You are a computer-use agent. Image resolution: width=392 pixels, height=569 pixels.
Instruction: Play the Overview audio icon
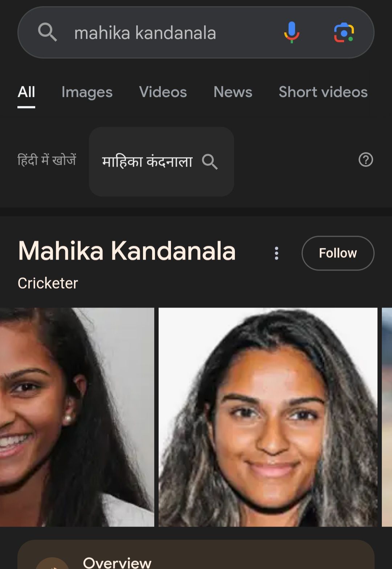click(53, 563)
